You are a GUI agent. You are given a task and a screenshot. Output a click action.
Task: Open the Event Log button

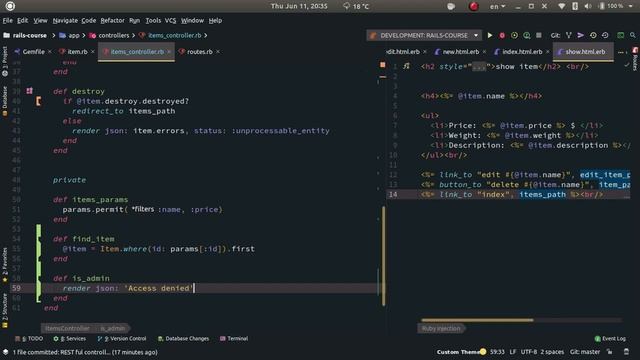(610, 338)
